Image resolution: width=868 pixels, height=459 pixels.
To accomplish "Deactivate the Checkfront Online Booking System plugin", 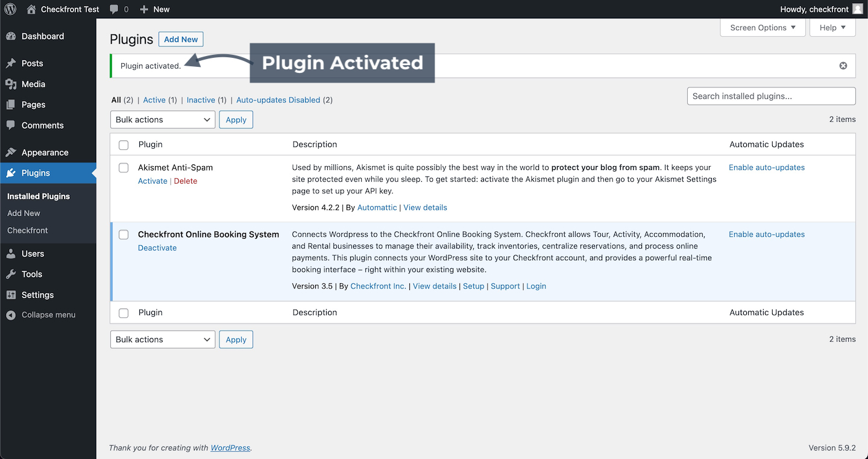I will (x=157, y=248).
